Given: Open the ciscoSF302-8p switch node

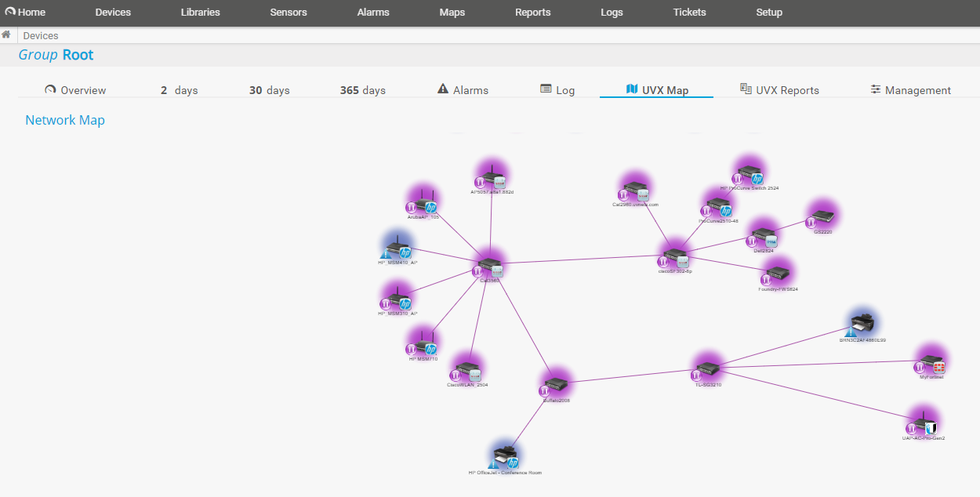Looking at the screenshot, I should tap(675, 256).
